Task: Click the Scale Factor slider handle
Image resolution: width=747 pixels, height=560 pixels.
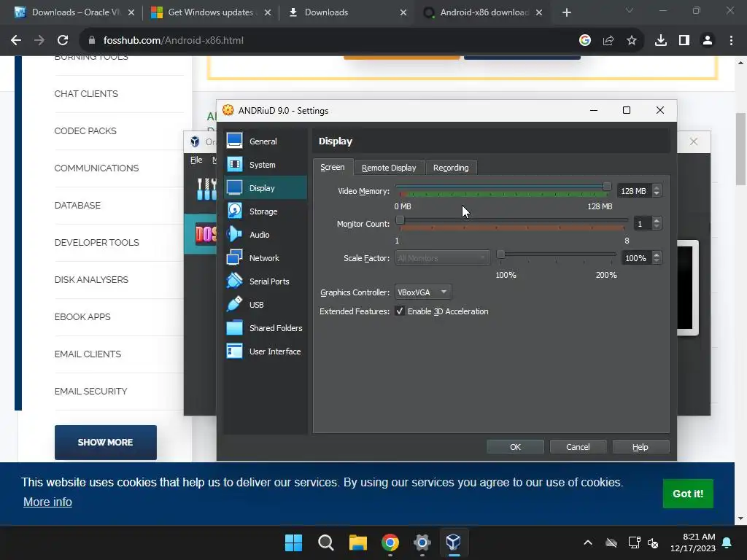Action: [500, 254]
